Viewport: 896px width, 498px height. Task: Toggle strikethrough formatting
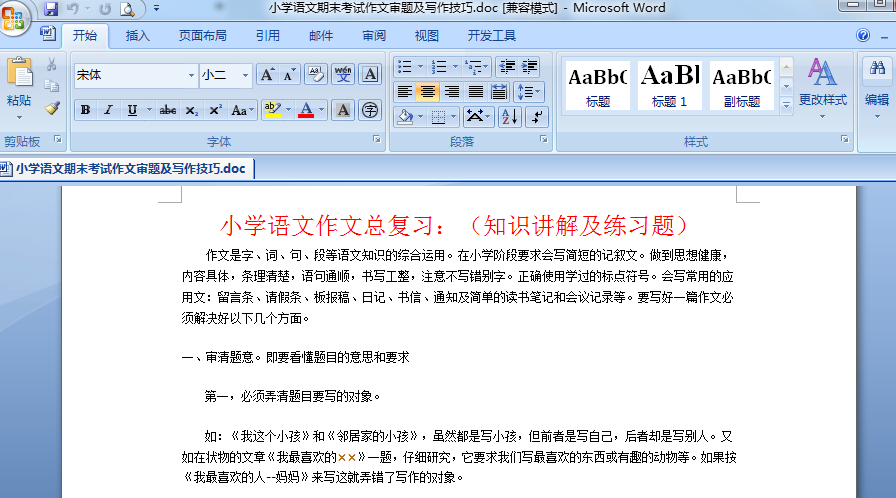coord(168,110)
